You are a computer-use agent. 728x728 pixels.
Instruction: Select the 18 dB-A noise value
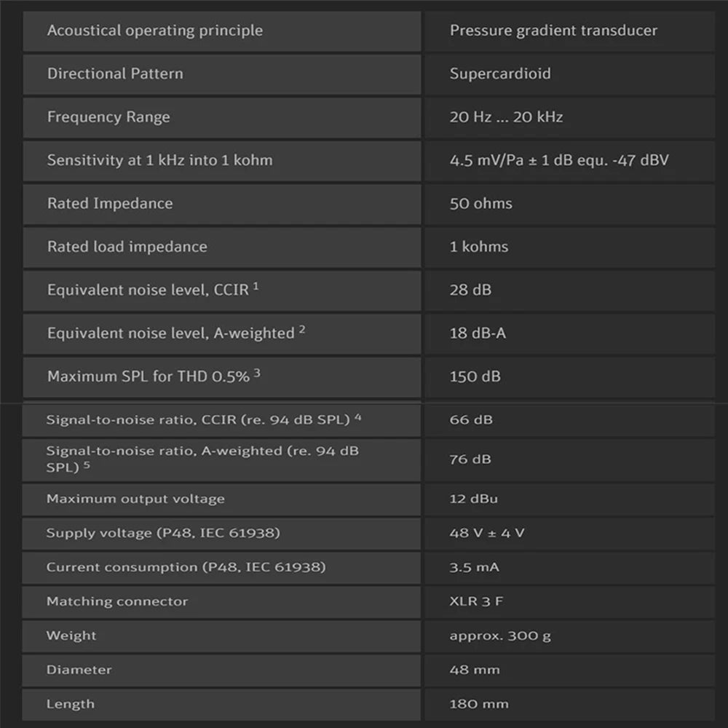click(x=478, y=333)
